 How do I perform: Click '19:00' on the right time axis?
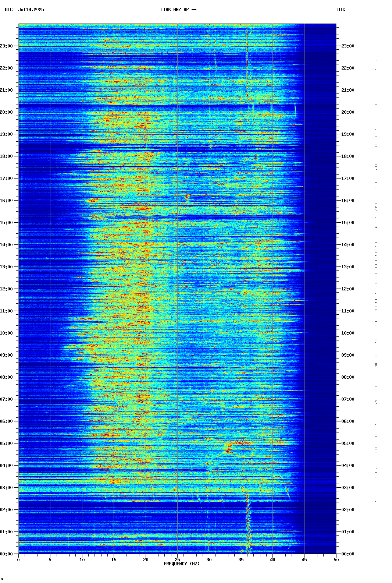(348, 134)
